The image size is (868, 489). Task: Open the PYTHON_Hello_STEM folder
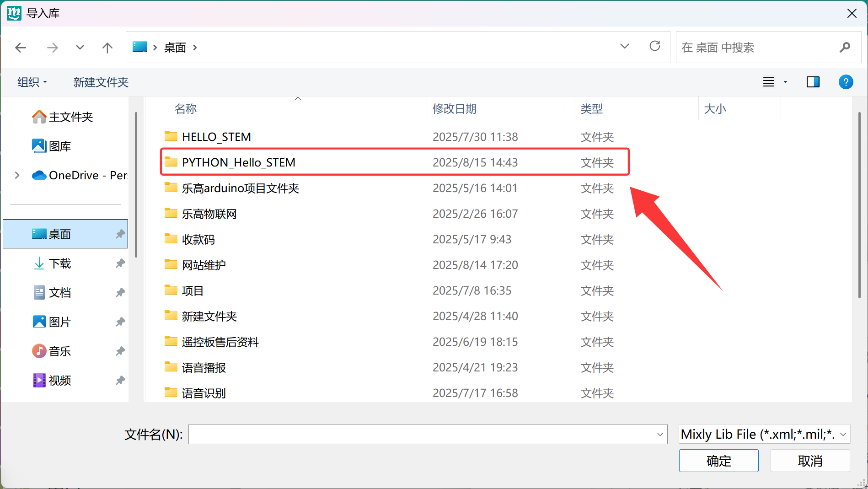pyautogui.click(x=238, y=162)
